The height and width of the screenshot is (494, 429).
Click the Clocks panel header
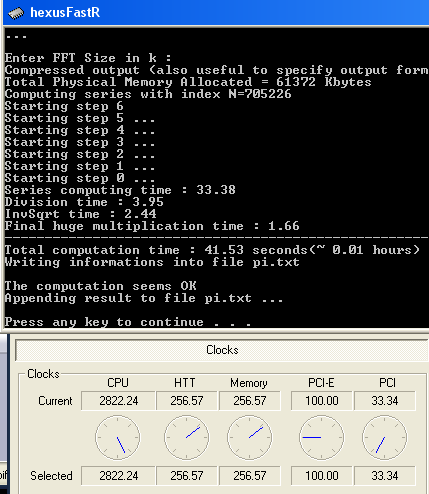(x=222, y=350)
